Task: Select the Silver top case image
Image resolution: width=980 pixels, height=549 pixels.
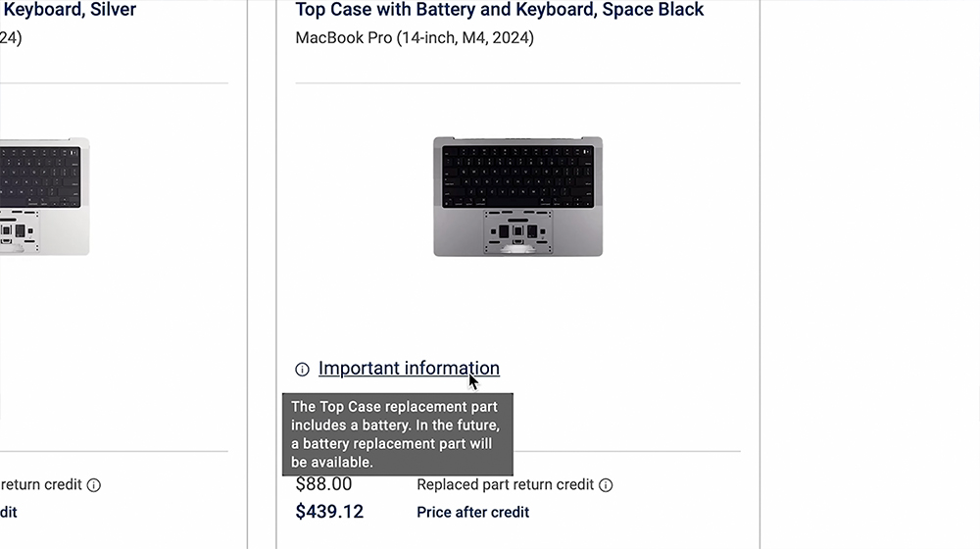Action: (44, 196)
